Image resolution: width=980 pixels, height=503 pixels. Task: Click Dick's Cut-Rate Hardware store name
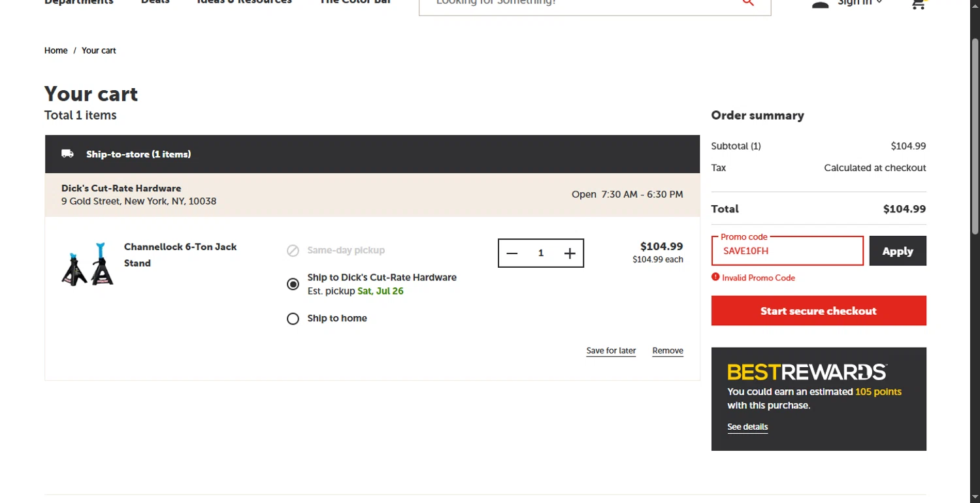tap(122, 188)
